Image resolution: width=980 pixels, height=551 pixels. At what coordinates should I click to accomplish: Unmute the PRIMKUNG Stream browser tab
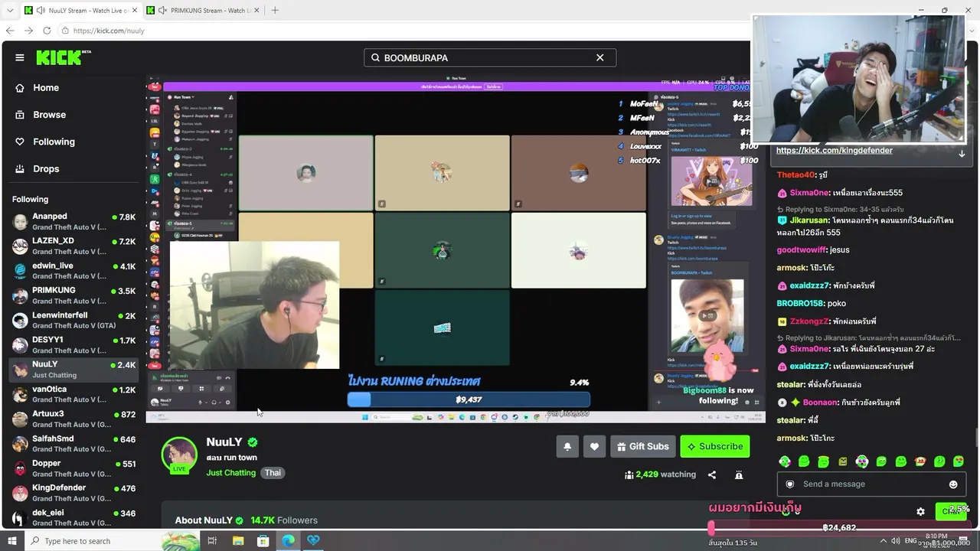pyautogui.click(x=162, y=11)
